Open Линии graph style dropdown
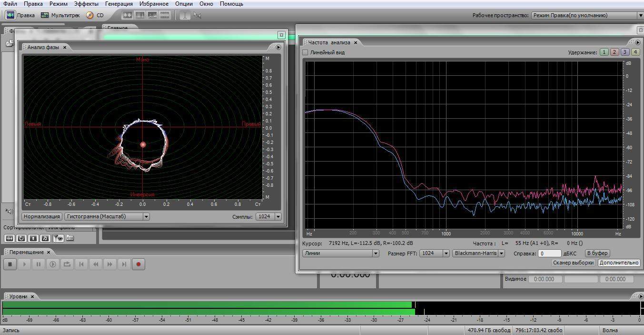Viewport: 644px width, 335px height. (x=341, y=253)
